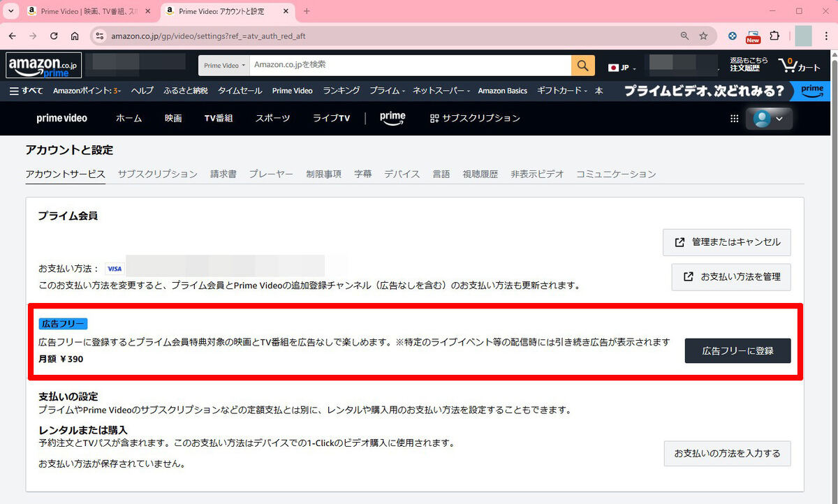The width and height of the screenshot is (838, 504).
Task: Click the external-link icon on お支払い方法を管理
Action: click(689, 276)
